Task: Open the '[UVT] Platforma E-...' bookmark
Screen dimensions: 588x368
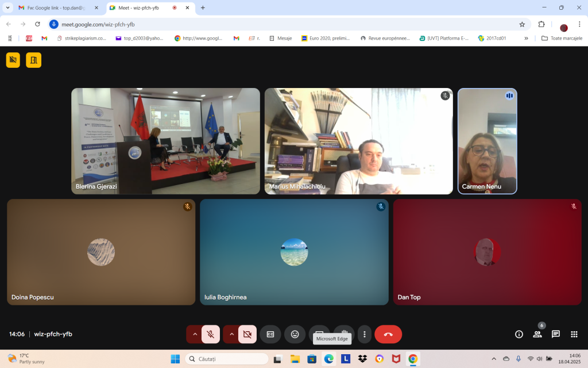Action: [444, 39]
